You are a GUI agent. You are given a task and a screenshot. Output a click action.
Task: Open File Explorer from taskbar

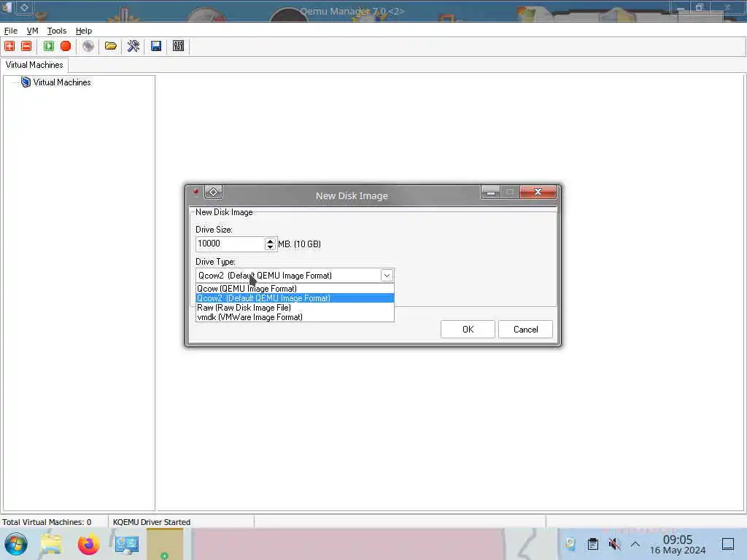pyautogui.click(x=51, y=544)
